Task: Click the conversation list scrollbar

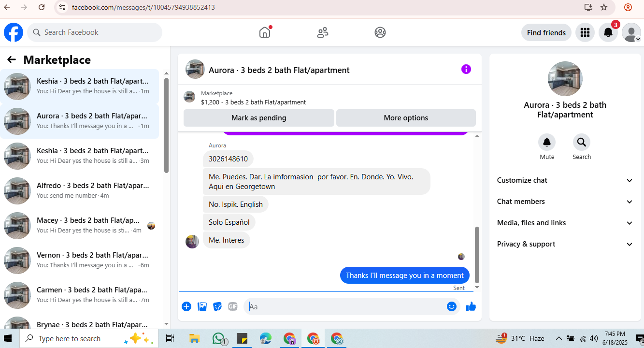Action: (166, 125)
